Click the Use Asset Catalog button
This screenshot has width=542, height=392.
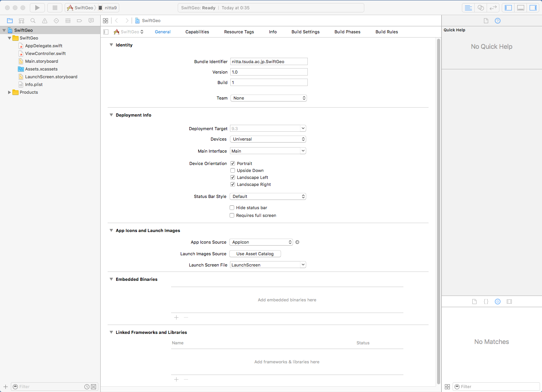tap(255, 254)
